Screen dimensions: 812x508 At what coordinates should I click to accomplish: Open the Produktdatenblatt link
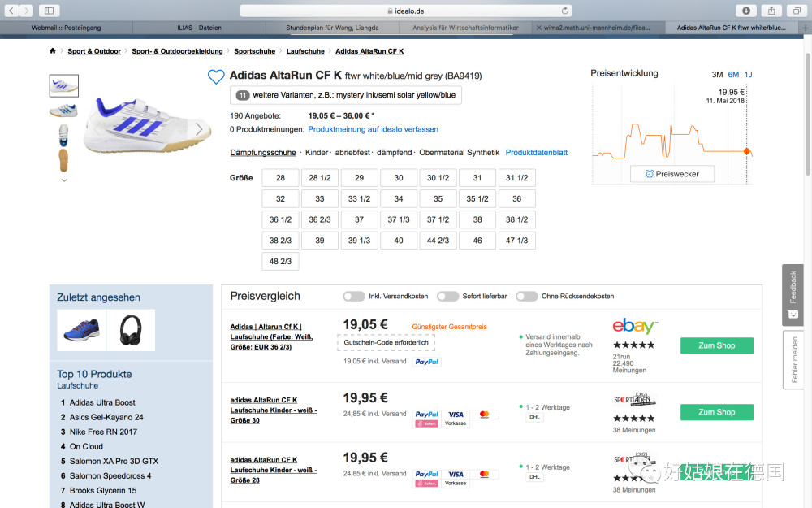click(x=537, y=153)
